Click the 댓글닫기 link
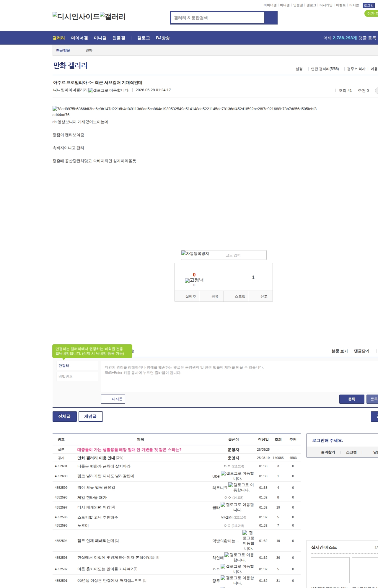 (362, 351)
